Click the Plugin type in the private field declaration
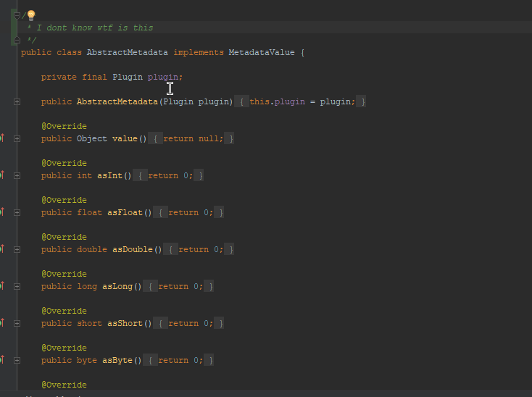Viewport: 532px width, 397px height. click(128, 78)
